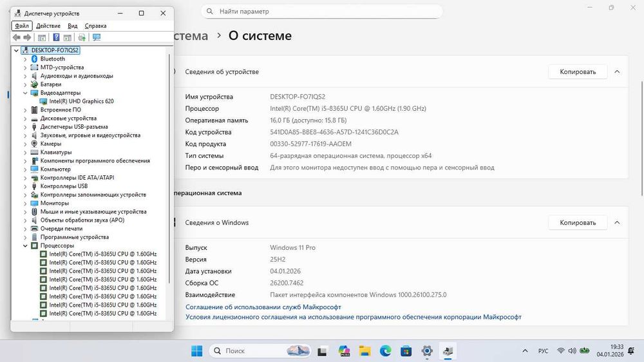
Task: Launch Microsoft 365 Copilot from taskbar
Action: 344,351
